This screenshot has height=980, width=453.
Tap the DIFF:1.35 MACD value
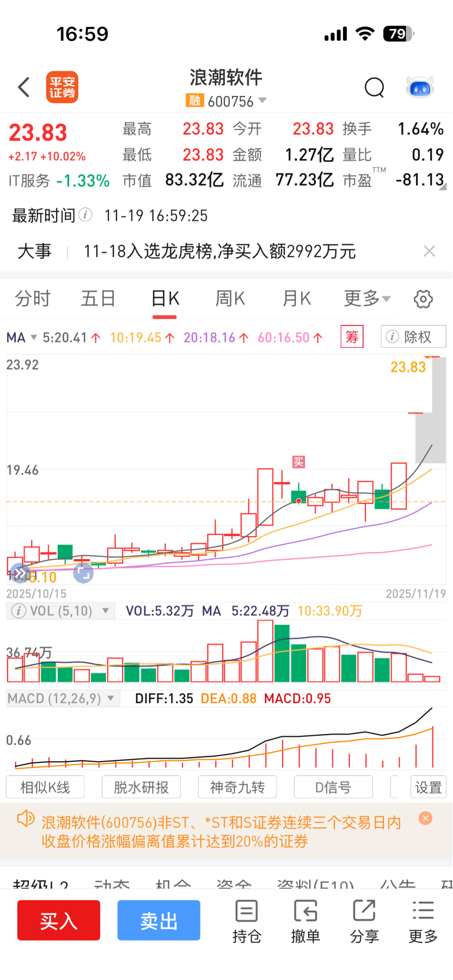pyautogui.click(x=164, y=699)
